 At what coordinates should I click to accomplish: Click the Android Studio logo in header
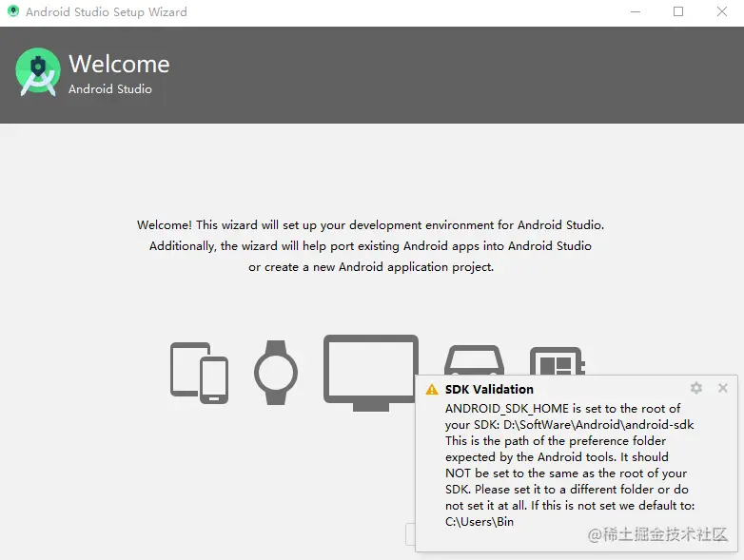[38, 71]
